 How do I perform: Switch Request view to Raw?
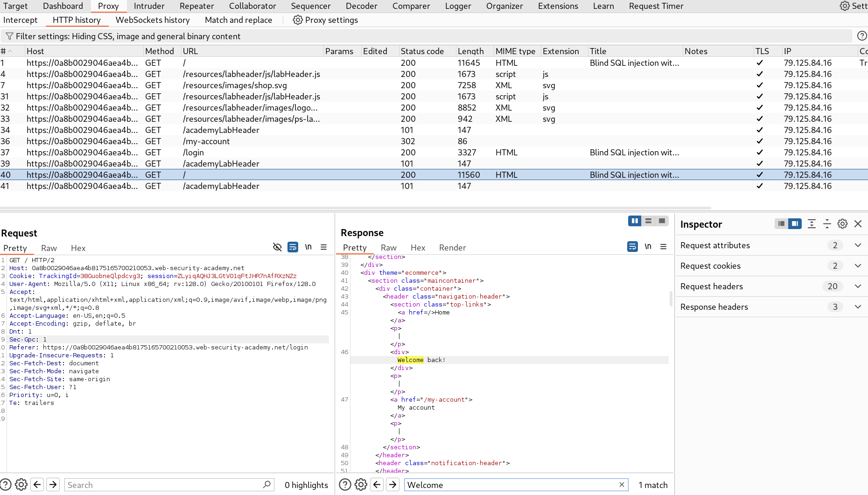(49, 248)
